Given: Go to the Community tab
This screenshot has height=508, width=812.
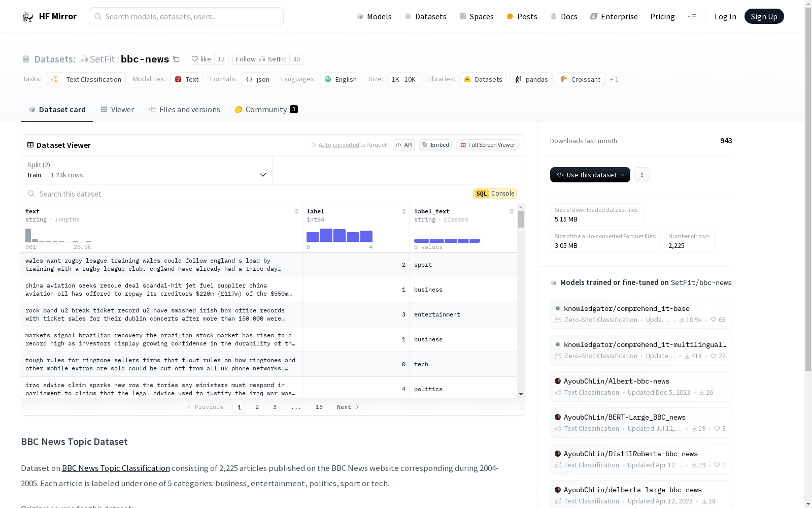Looking at the screenshot, I should pos(266,110).
